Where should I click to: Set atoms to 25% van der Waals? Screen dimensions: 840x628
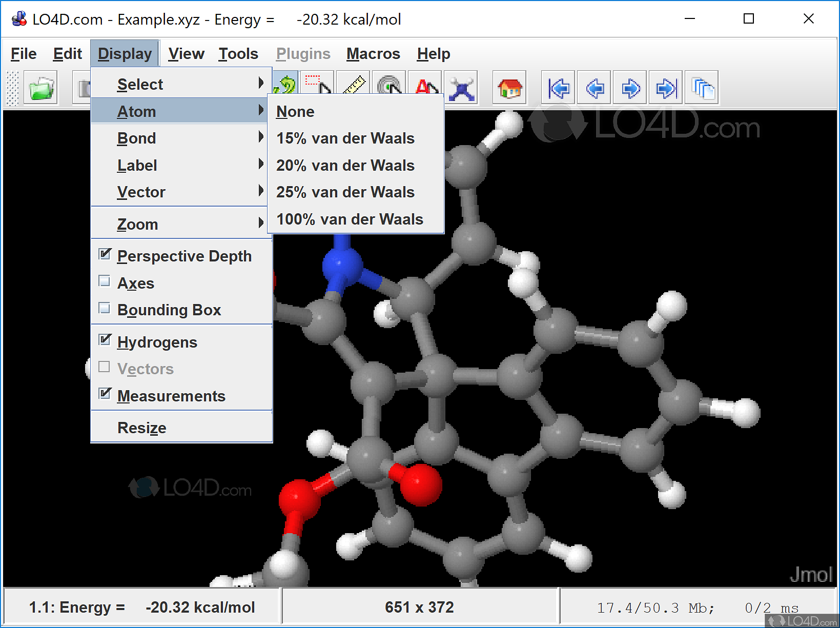(356, 192)
